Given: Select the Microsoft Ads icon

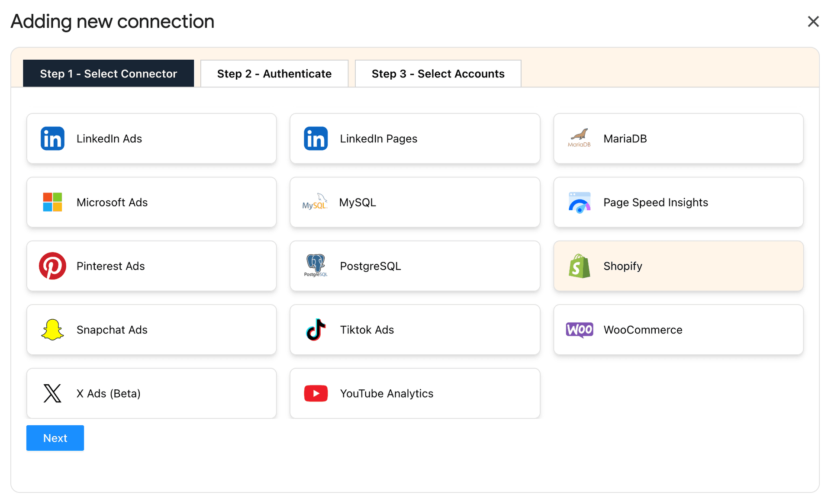Looking at the screenshot, I should 52,202.
